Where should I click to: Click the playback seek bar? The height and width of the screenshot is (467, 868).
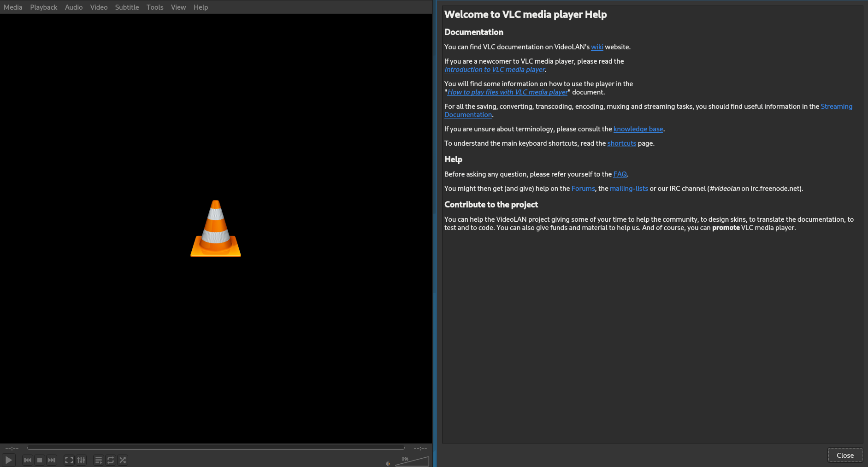216,448
